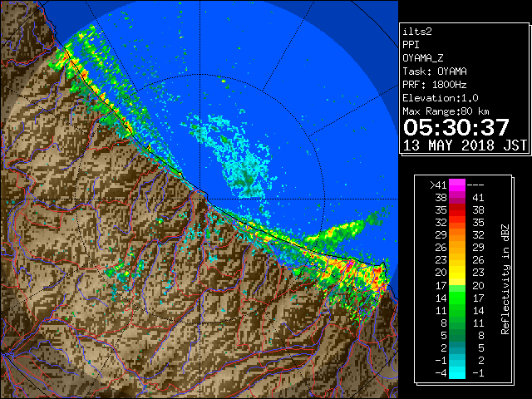532x399 pixels.
Task: Click the 'OYAMA_Z' product name
Action: tap(423, 58)
